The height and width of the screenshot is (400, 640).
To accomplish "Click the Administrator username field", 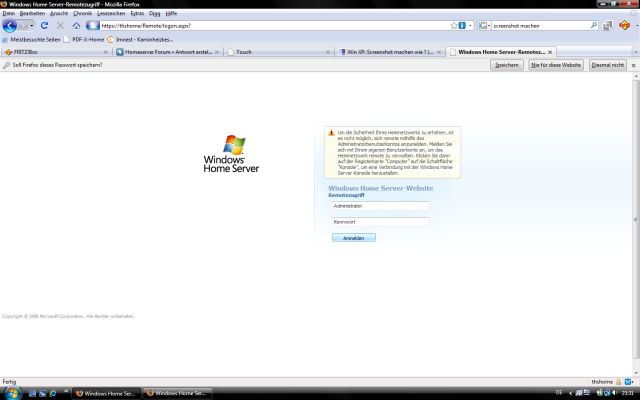I will [x=380, y=206].
